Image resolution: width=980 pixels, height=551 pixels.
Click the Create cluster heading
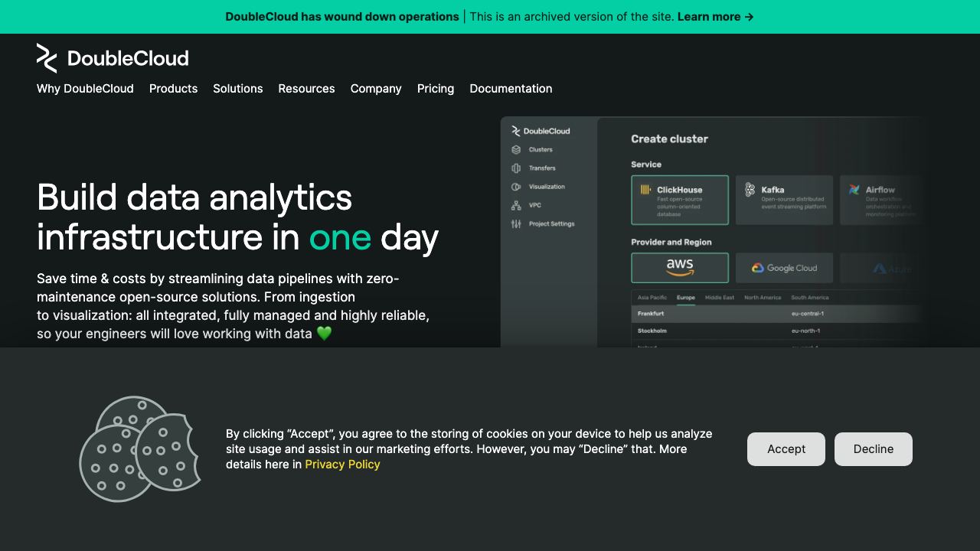click(669, 139)
